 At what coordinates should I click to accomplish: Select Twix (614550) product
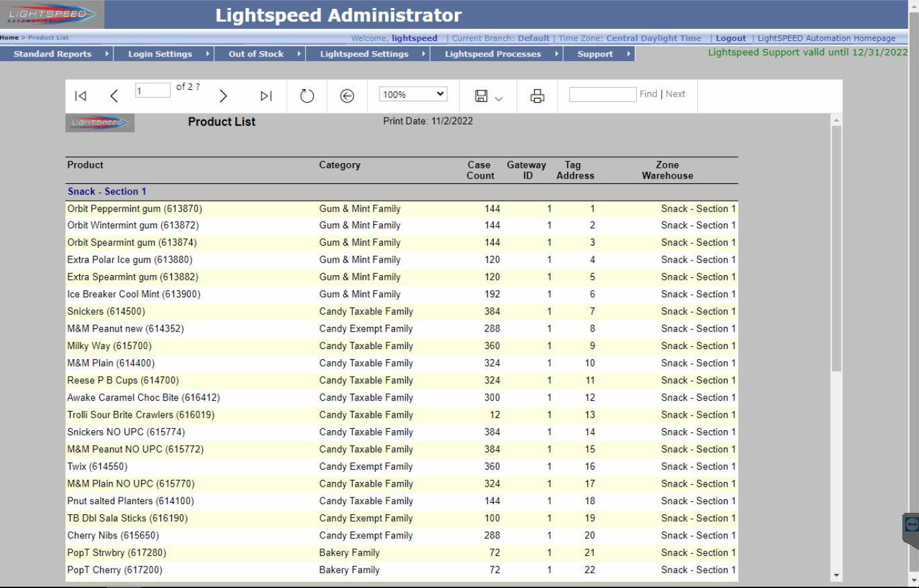(x=97, y=467)
